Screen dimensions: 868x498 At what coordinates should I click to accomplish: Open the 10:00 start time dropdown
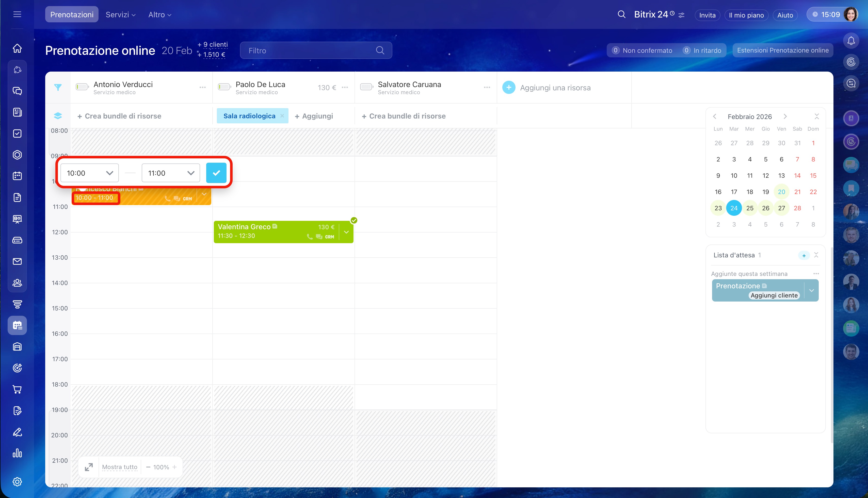click(90, 173)
